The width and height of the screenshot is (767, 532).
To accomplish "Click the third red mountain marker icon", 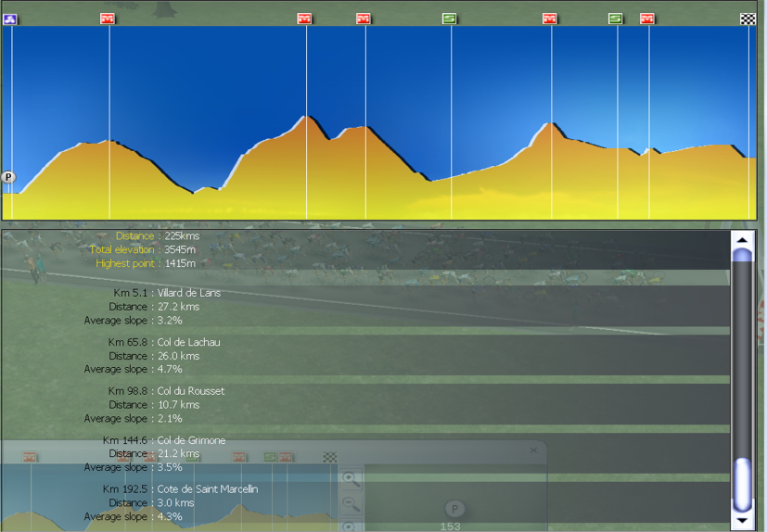I will point(364,19).
